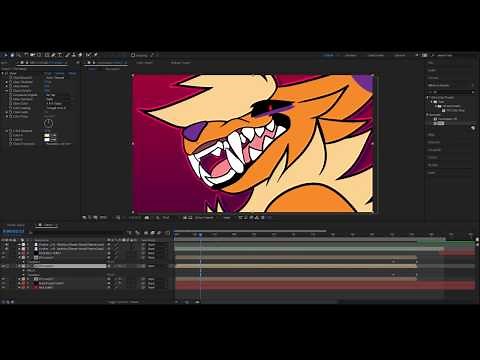Toggle stopwatch of first effect property
The image size is (480, 360).
pyautogui.click(x=10, y=77)
